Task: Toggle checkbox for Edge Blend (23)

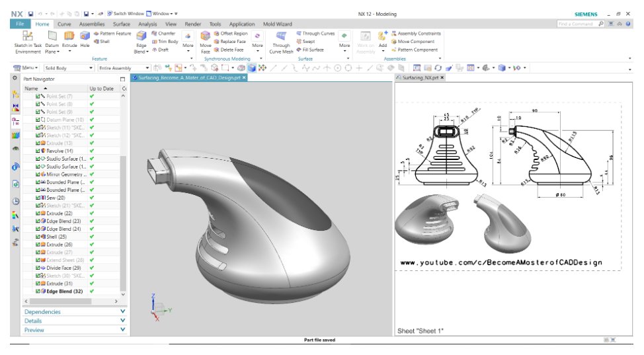Action: click(38, 221)
